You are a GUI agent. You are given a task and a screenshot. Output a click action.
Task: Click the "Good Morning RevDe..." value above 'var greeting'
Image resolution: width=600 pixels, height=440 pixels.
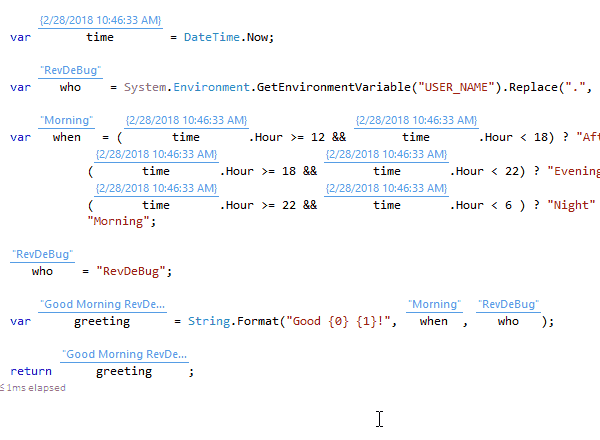point(103,305)
